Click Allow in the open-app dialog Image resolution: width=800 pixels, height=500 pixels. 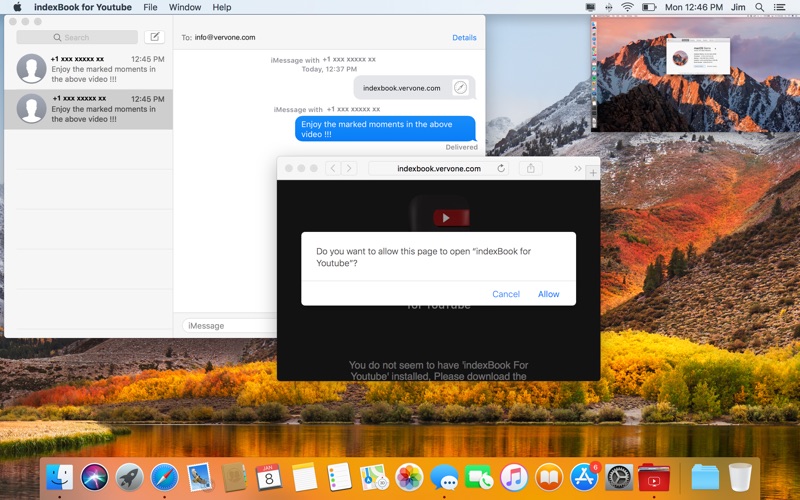548,294
